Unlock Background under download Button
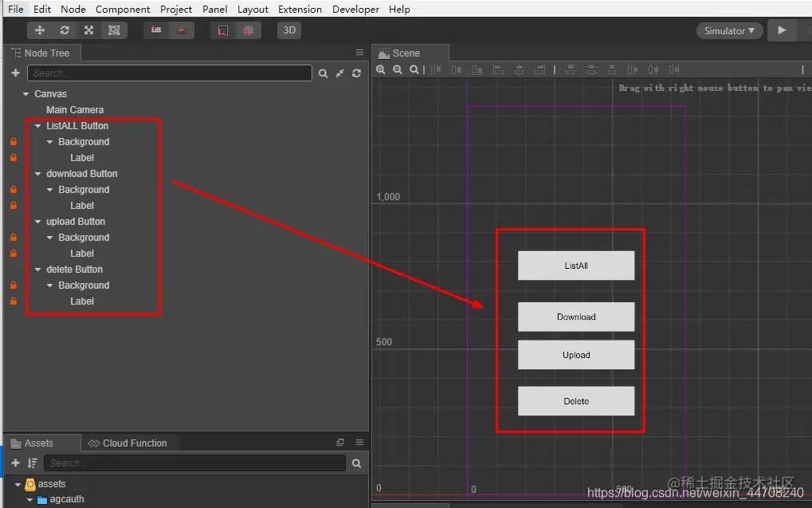Viewport: 812px width, 508px height. pos(14,190)
